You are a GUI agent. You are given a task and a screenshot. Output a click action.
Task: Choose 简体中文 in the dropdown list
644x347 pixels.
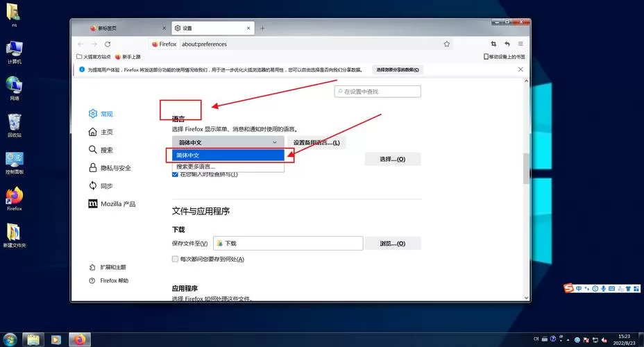(x=228, y=155)
